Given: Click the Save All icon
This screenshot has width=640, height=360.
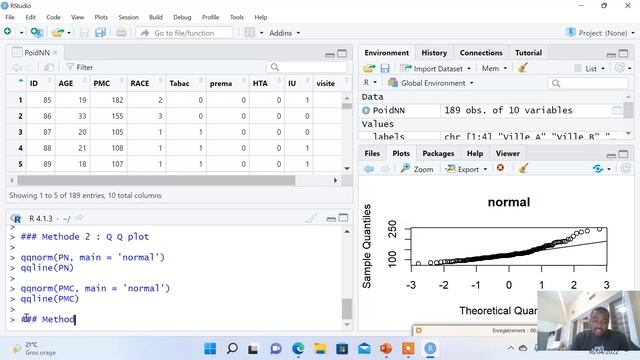Looking at the screenshot, I should [x=100, y=33].
